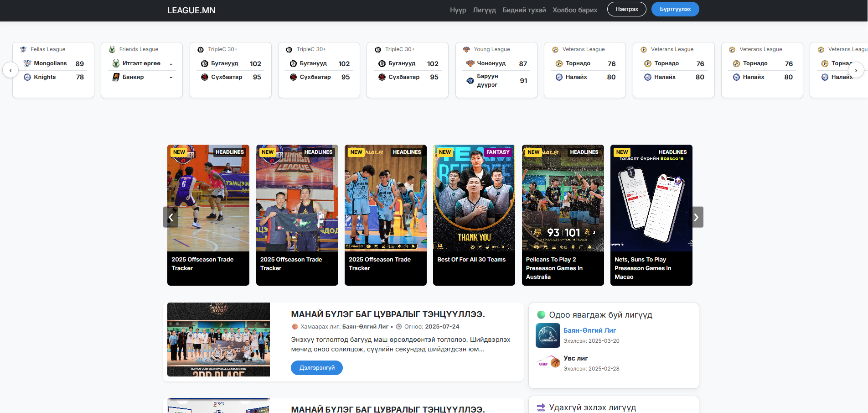Click the Mongolians team logo icon
This screenshot has height=413, width=868.
tap(27, 63)
